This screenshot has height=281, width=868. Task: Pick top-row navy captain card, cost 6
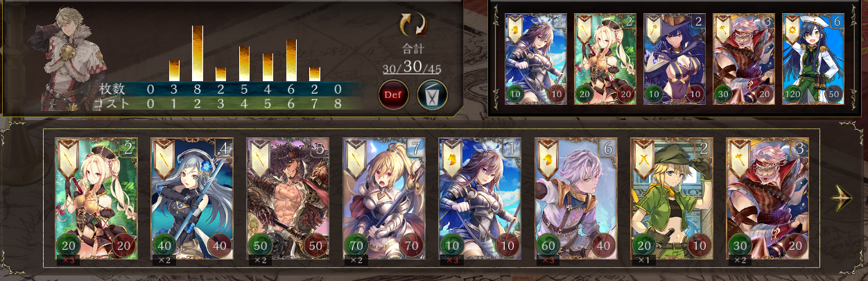[x=813, y=59]
